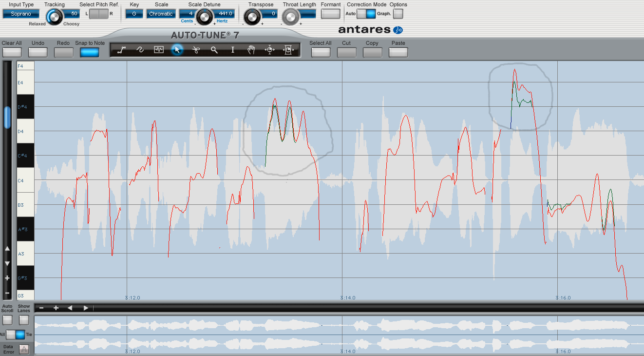Click the Copy button
This screenshot has height=356, width=644.
tap(372, 52)
